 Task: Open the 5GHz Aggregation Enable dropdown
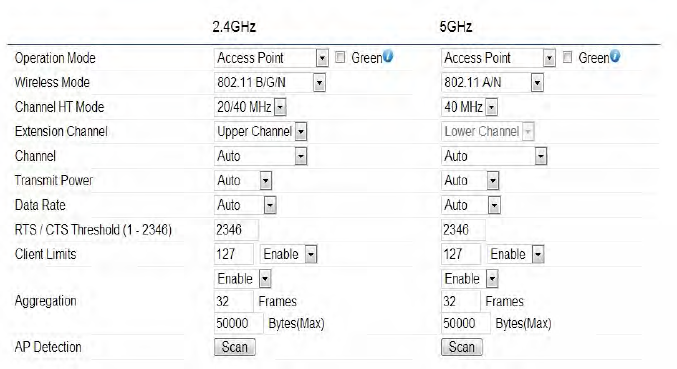pos(470,279)
